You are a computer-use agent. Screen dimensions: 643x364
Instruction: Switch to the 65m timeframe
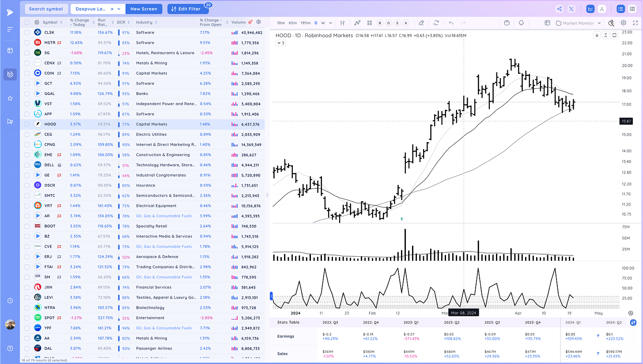(x=293, y=23)
